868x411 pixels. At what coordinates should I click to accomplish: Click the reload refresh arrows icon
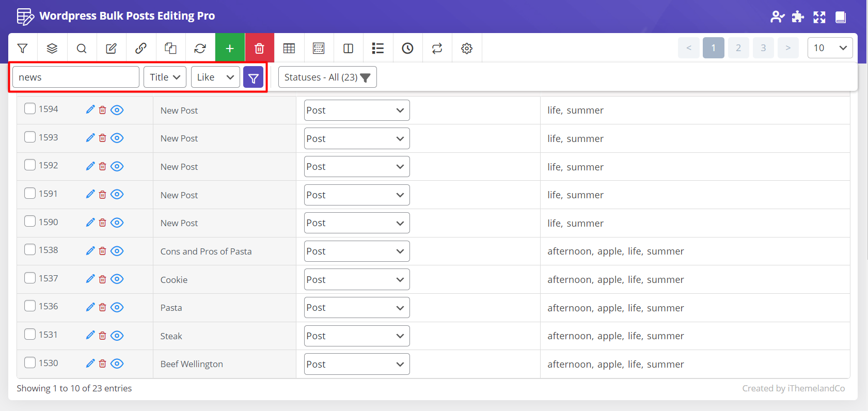point(200,48)
